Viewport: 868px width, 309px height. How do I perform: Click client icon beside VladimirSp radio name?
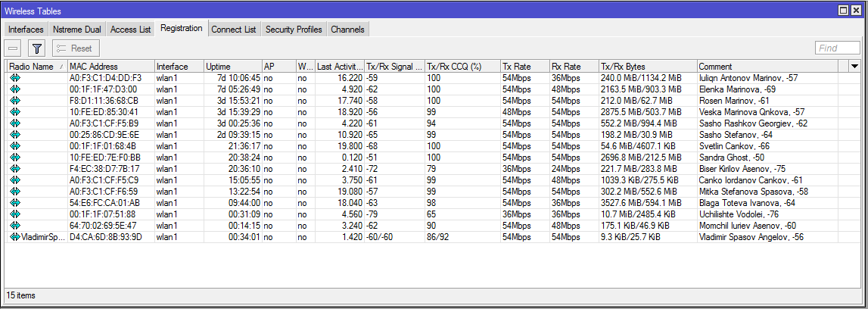(x=14, y=237)
